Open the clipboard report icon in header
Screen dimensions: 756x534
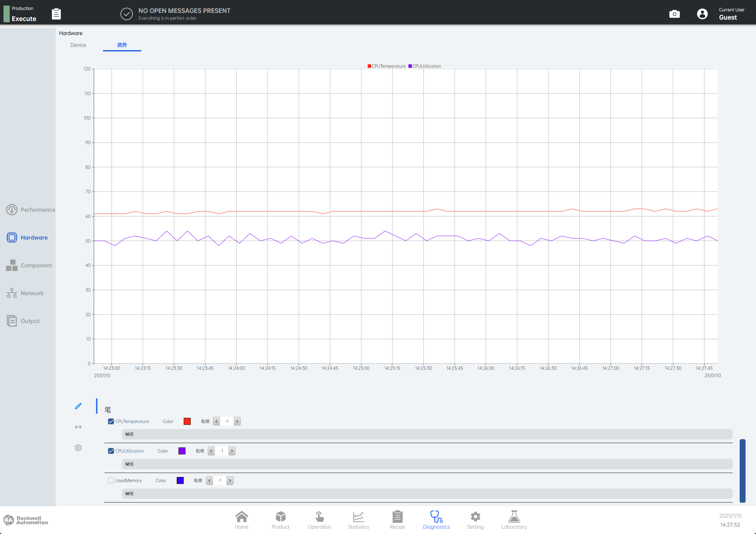click(x=56, y=14)
